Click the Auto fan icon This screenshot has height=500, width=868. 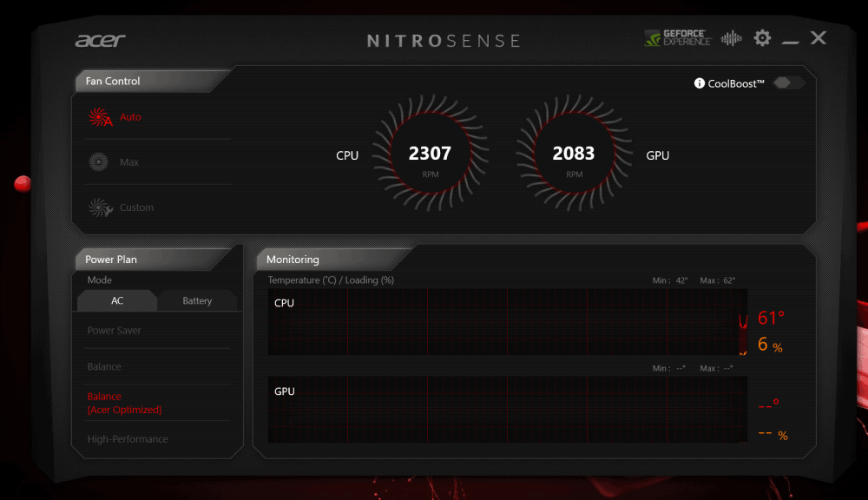tap(100, 117)
